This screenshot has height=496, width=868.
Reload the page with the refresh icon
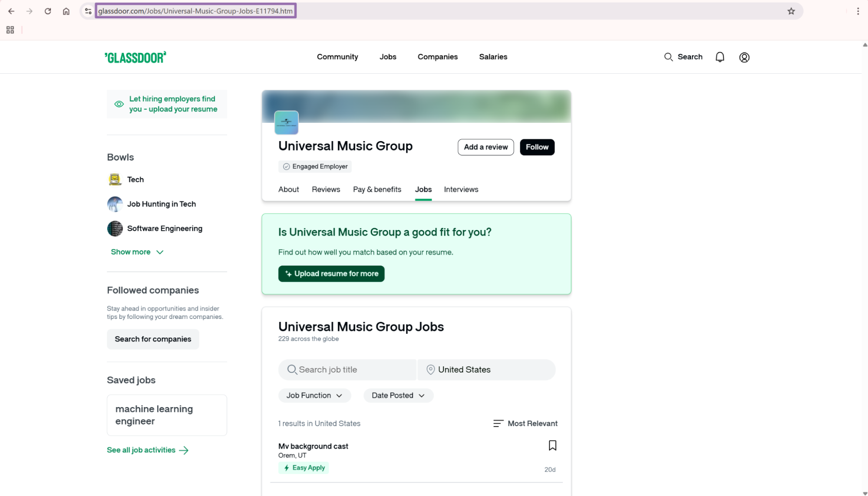(x=48, y=11)
